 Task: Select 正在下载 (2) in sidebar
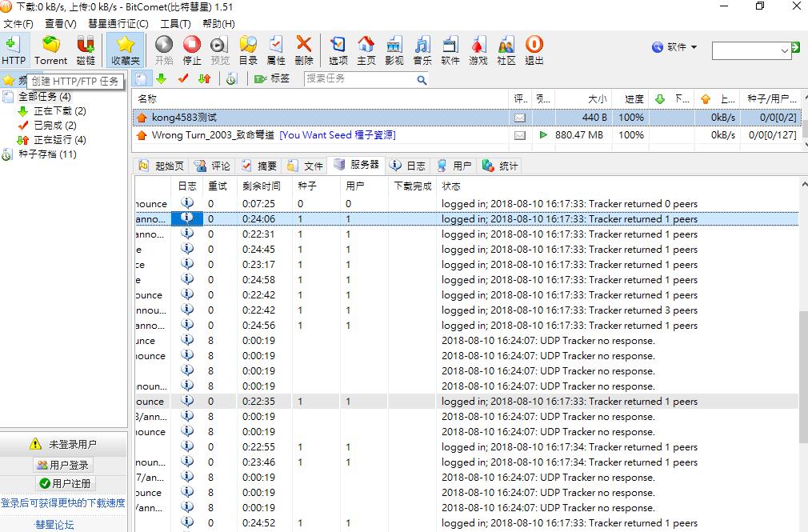point(60,111)
